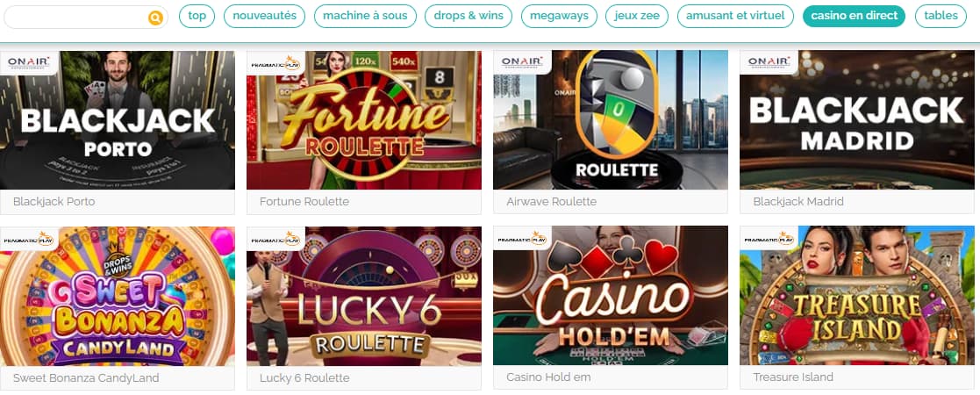Focus the game search field
The image size is (980, 395).
(x=86, y=18)
